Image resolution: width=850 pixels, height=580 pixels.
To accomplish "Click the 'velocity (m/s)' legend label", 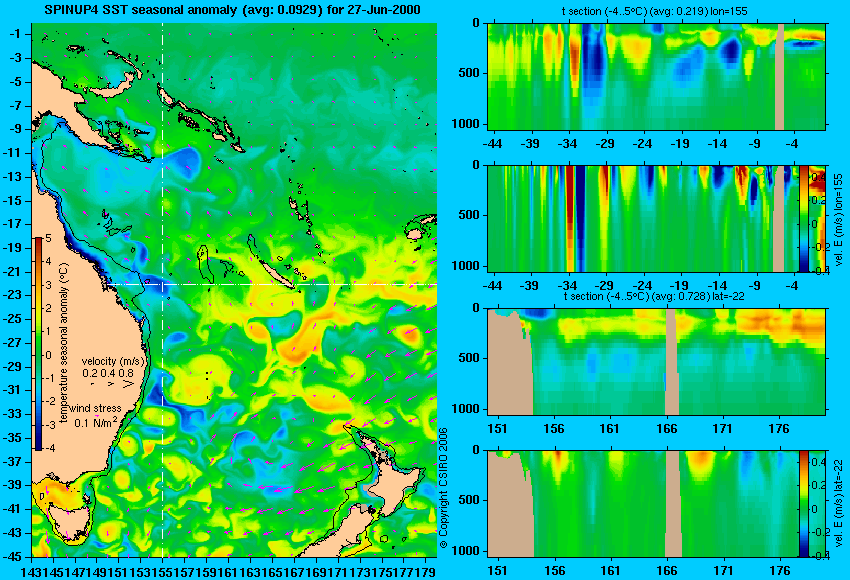I will [113, 361].
